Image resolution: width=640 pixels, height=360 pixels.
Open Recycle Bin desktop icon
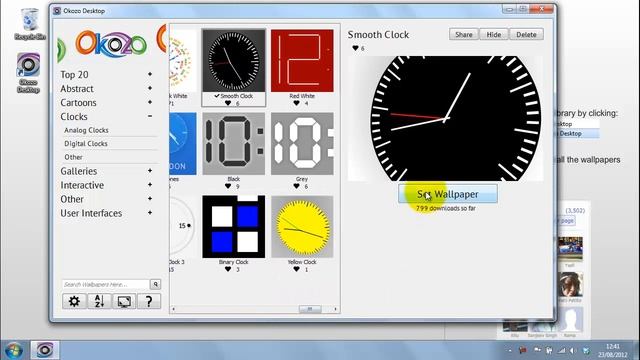pos(30,24)
